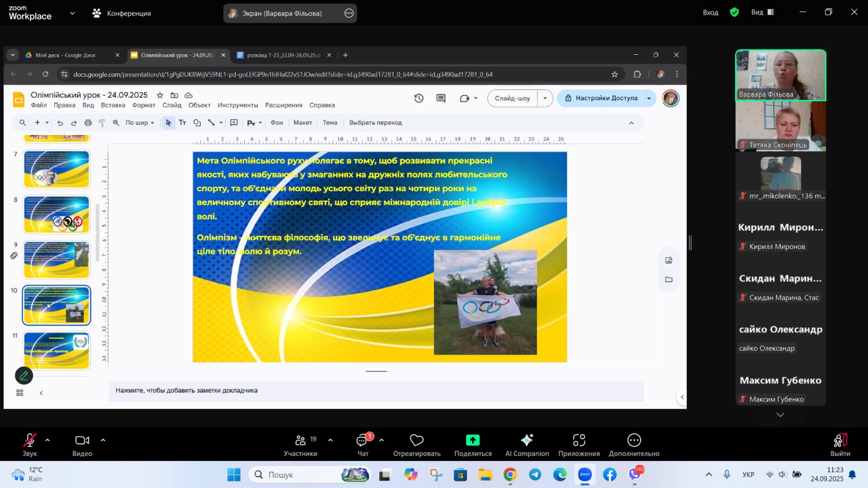The height and width of the screenshot is (488, 868).
Task: Expand more participant videos with down chevron
Action: coord(780,415)
